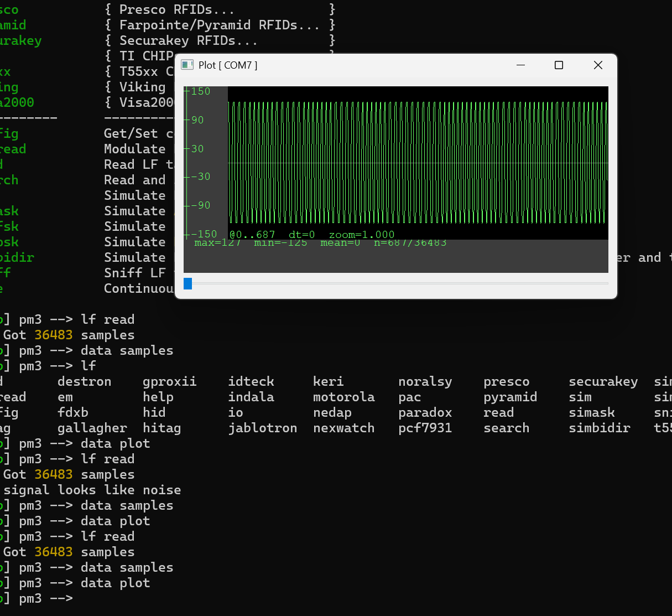The image size is (672, 616).
Task: Click the Plot [ COM7 ] title text
Action: click(228, 65)
